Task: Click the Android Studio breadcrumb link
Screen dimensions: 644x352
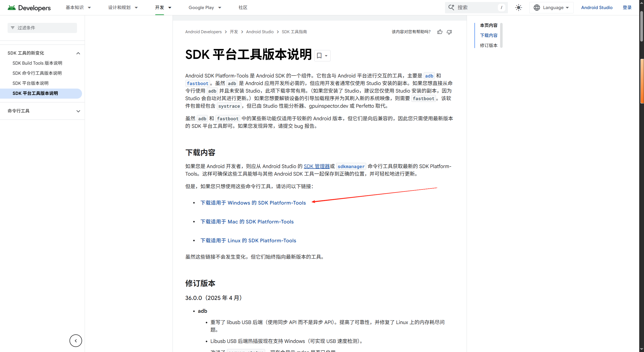Action: pos(260,32)
